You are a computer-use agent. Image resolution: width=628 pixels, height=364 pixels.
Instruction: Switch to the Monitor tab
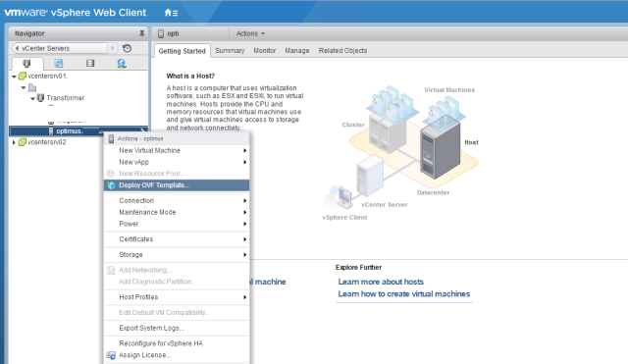coord(264,50)
